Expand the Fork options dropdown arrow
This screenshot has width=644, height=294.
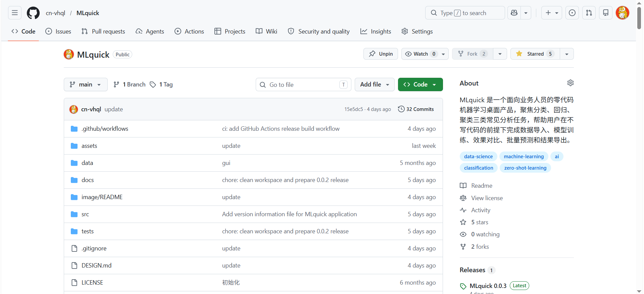500,54
